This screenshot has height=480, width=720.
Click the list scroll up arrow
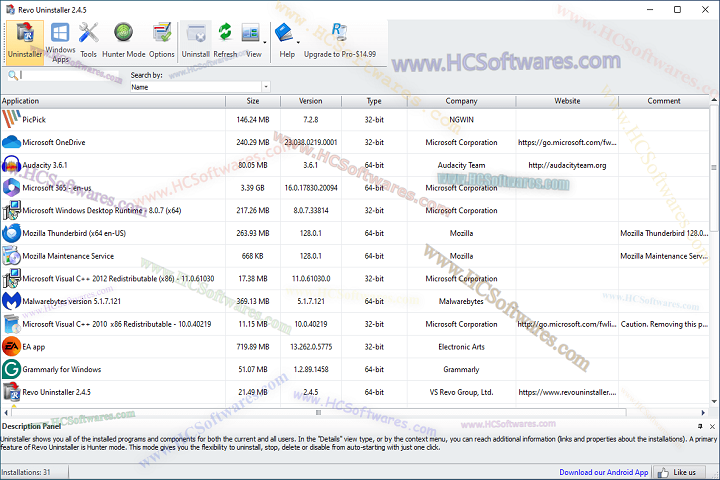pyautogui.click(x=714, y=100)
